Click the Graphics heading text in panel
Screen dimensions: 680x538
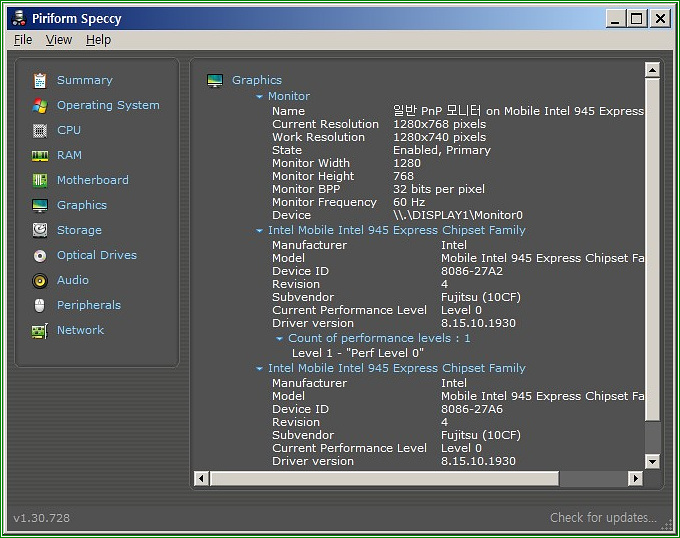pos(257,80)
